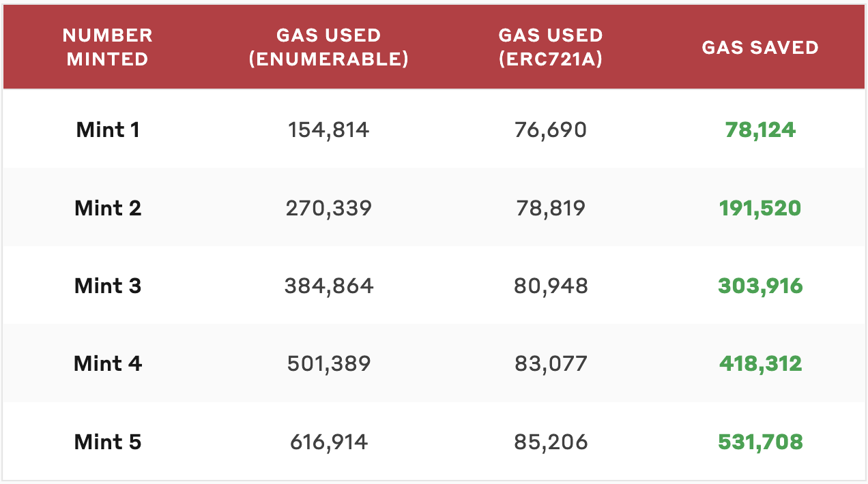
Task: Select the Mint 4 row label
Action: click(x=108, y=363)
